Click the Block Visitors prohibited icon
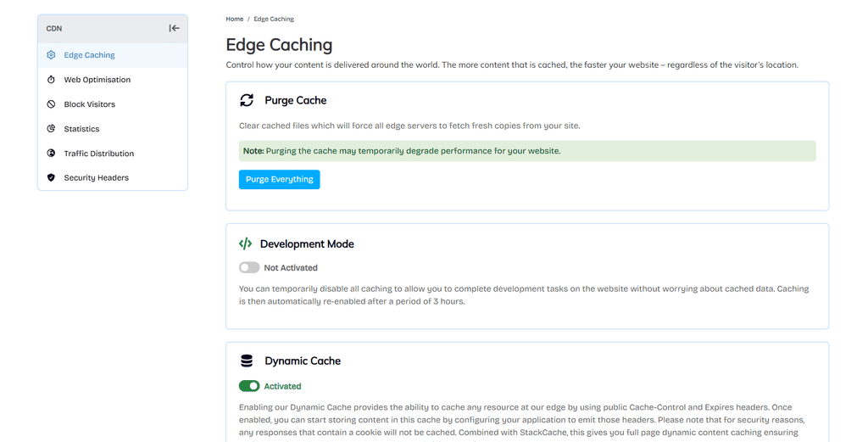The width and height of the screenshot is (868, 442). point(51,104)
